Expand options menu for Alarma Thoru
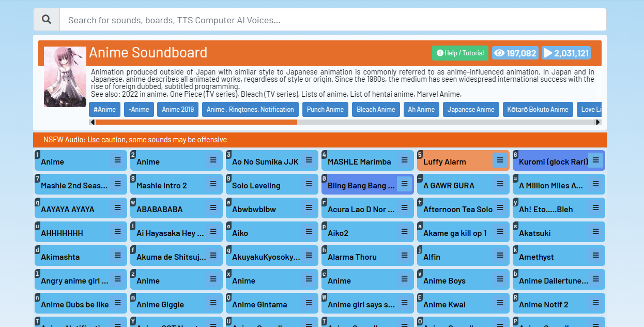 (x=404, y=256)
